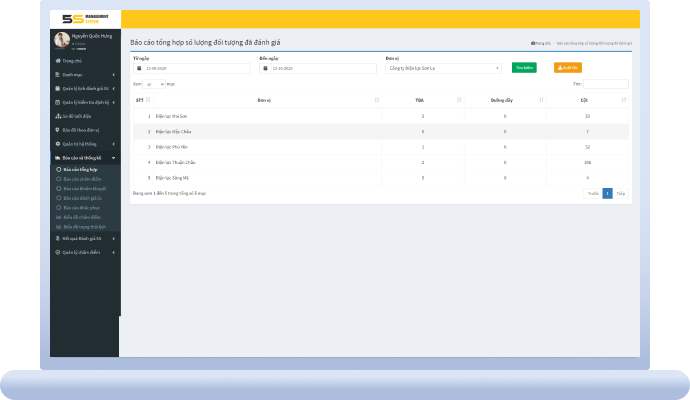Click the orange Xuất file button
This screenshot has width=690, height=400.
(567, 68)
